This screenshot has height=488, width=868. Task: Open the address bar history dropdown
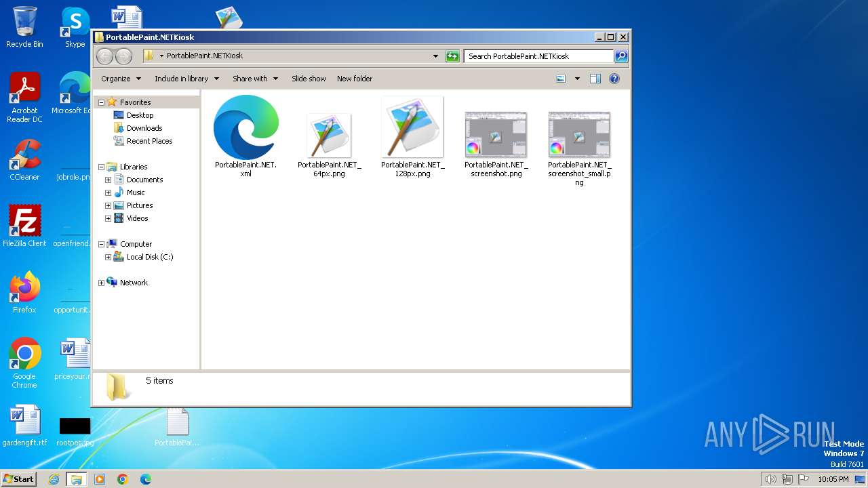click(x=435, y=56)
